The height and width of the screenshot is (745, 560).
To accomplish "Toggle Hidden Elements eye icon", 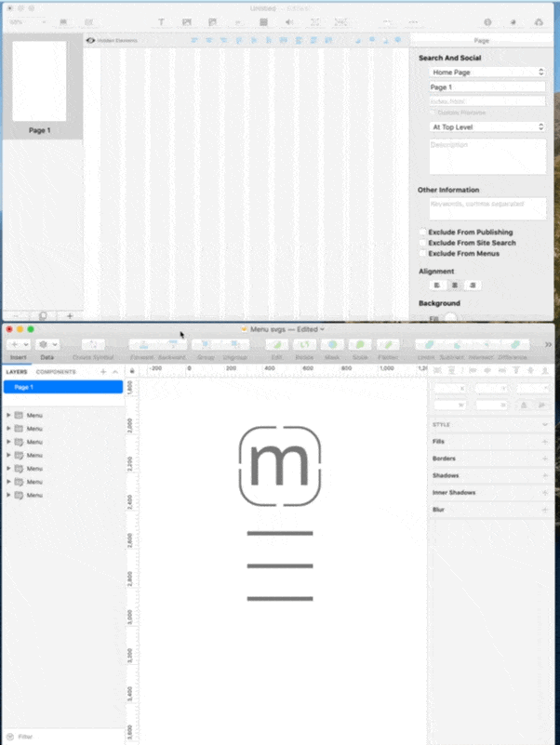I will click(x=90, y=41).
